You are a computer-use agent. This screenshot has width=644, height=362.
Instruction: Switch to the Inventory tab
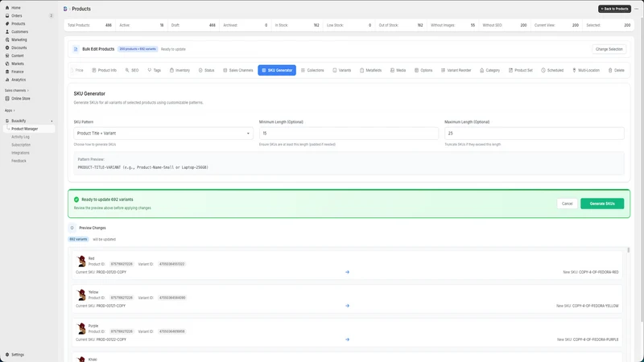point(180,70)
